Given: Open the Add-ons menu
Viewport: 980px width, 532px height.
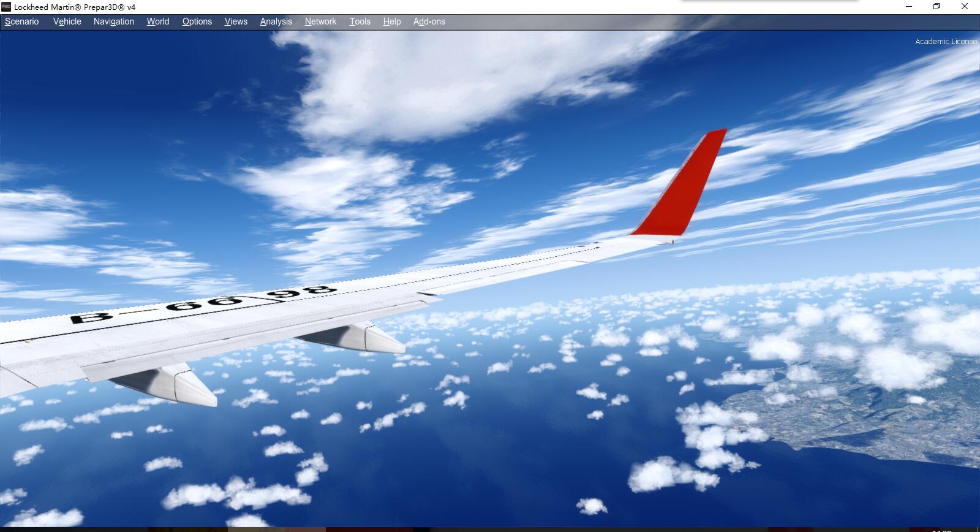Looking at the screenshot, I should point(429,21).
